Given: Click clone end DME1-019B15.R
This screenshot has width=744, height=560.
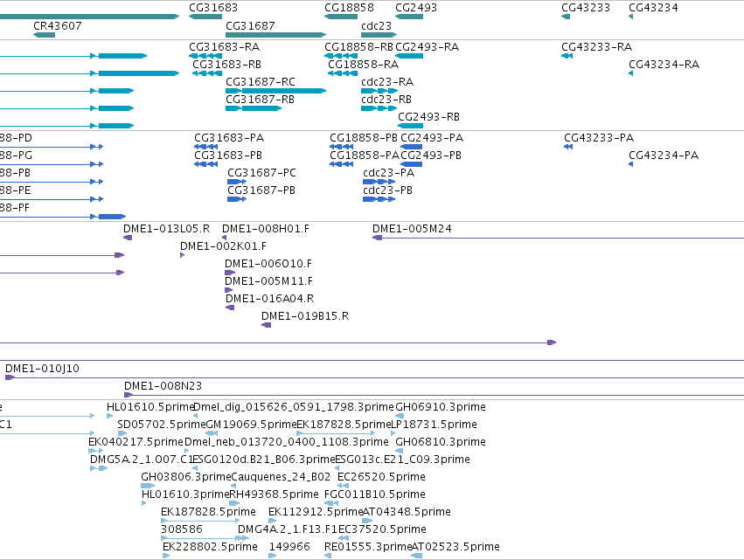Looking at the screenshot, I should (x=305, y=317).
